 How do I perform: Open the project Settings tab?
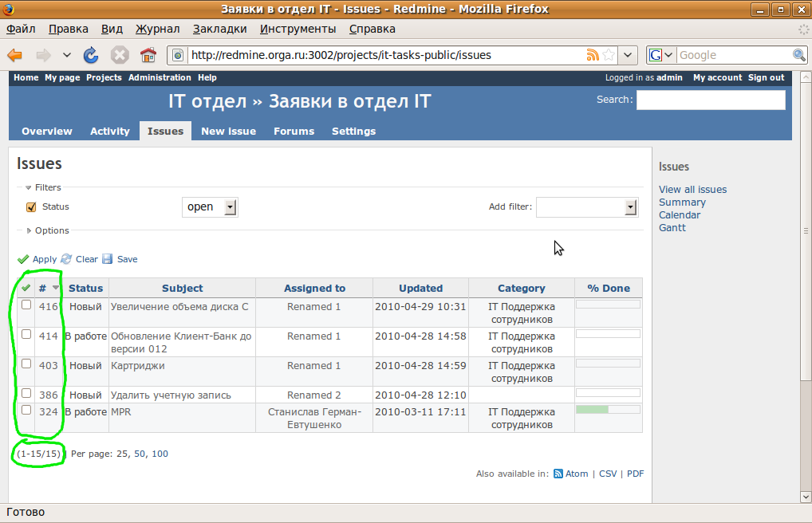coord(353,132)
